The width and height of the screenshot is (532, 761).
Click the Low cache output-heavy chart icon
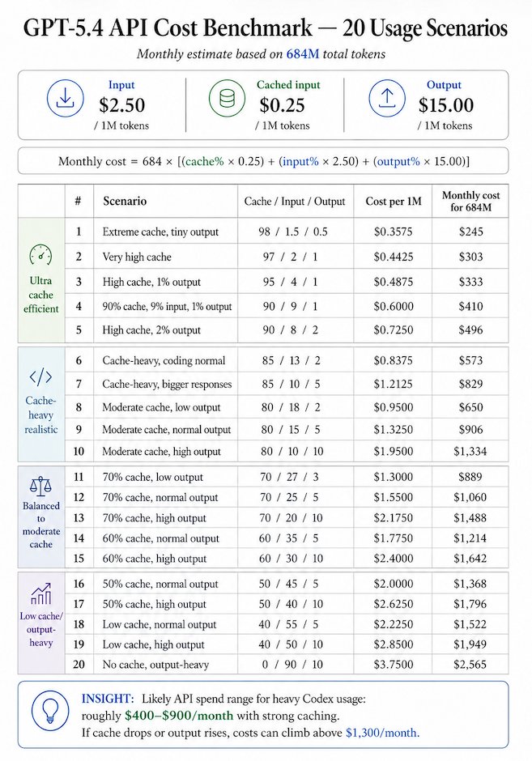[x=40, y=594]
